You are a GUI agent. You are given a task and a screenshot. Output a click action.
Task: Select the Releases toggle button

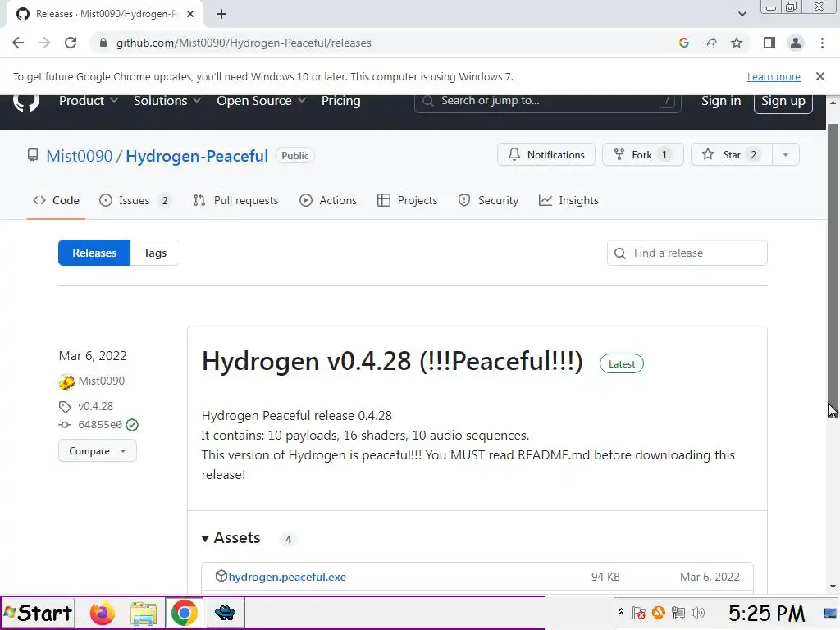94,253
